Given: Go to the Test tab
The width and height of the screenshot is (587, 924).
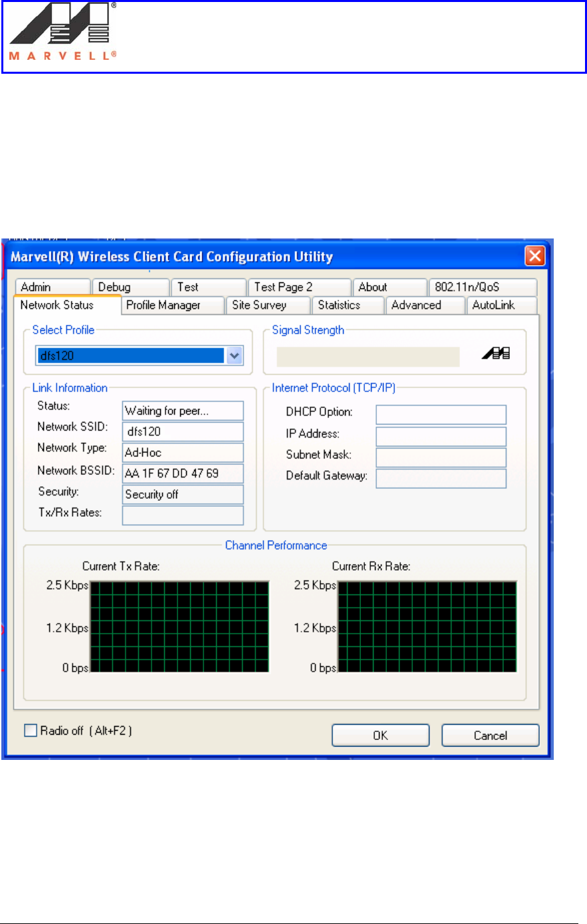Looking at the screenshot, I should [208, 287].
